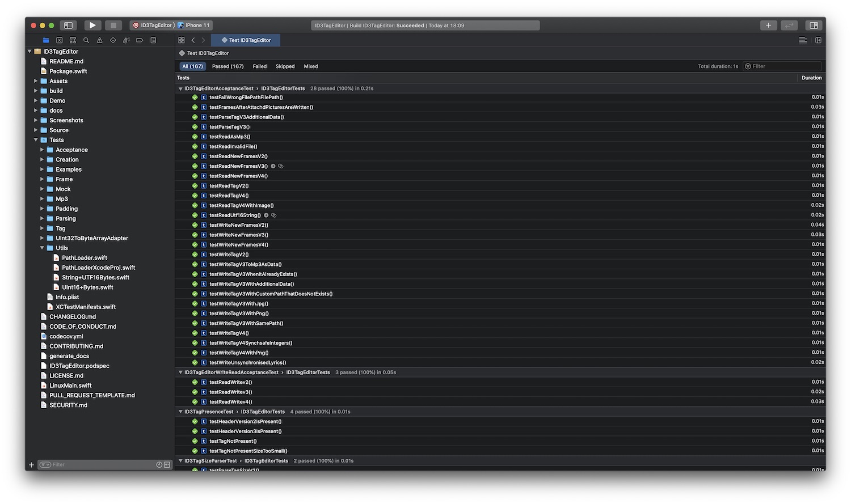Screen dimensions: 851x504
Task: Open the Debug navigator spray icon
Action: point(127,40)
